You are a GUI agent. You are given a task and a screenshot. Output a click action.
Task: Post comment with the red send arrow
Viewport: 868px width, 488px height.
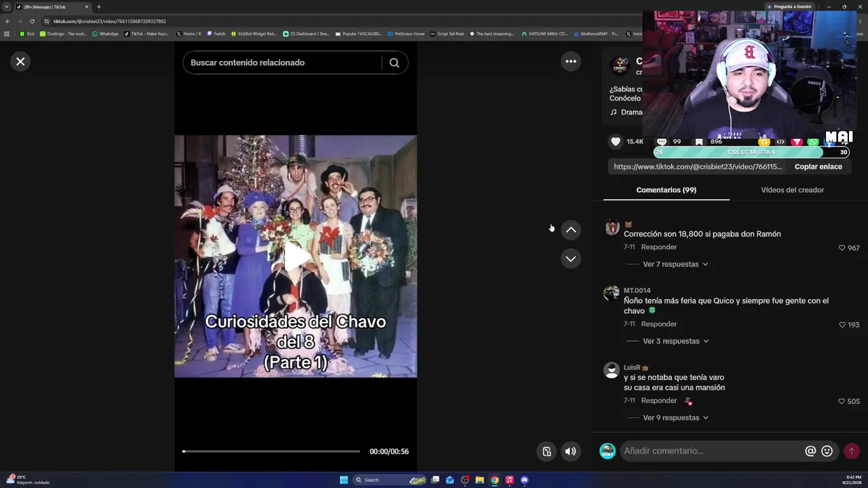click(x=852, y=451)
